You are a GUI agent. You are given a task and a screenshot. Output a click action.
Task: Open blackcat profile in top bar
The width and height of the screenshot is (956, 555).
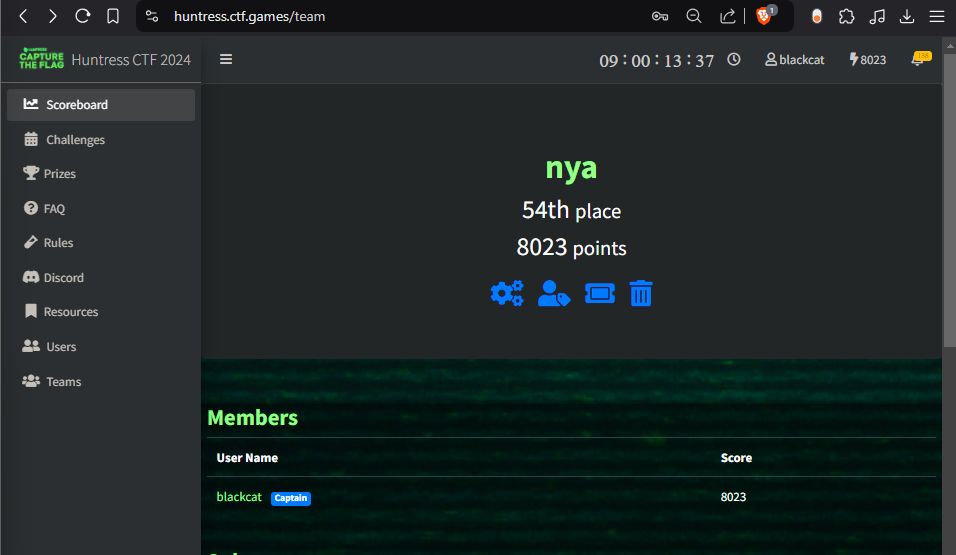[x=794, y=60]
